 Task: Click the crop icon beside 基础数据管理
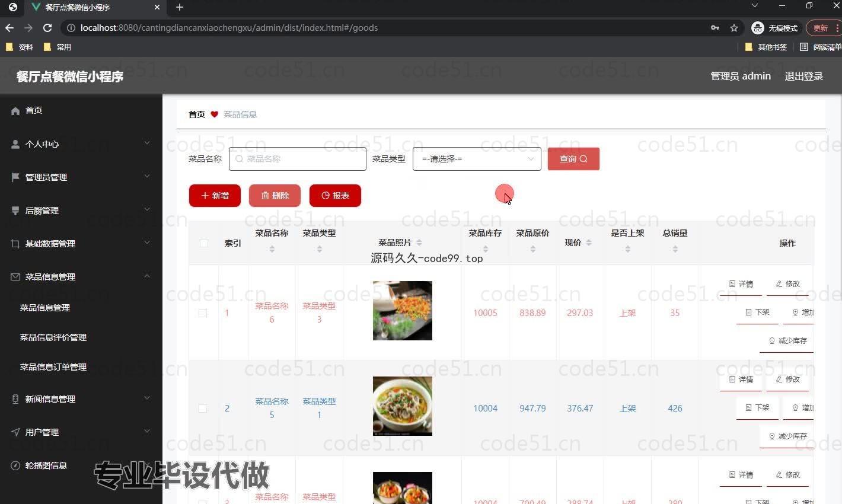tap(15, 244)
